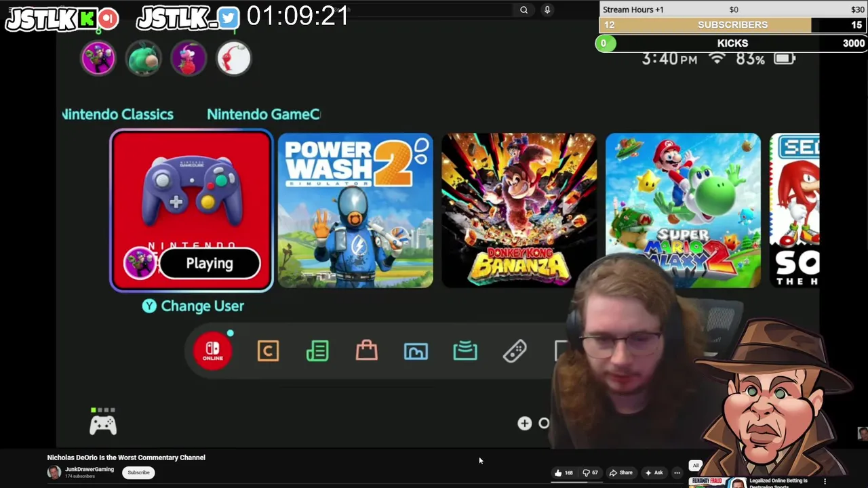
Task: Click the YouTube voice search microphone
Action: pos(547,9)
